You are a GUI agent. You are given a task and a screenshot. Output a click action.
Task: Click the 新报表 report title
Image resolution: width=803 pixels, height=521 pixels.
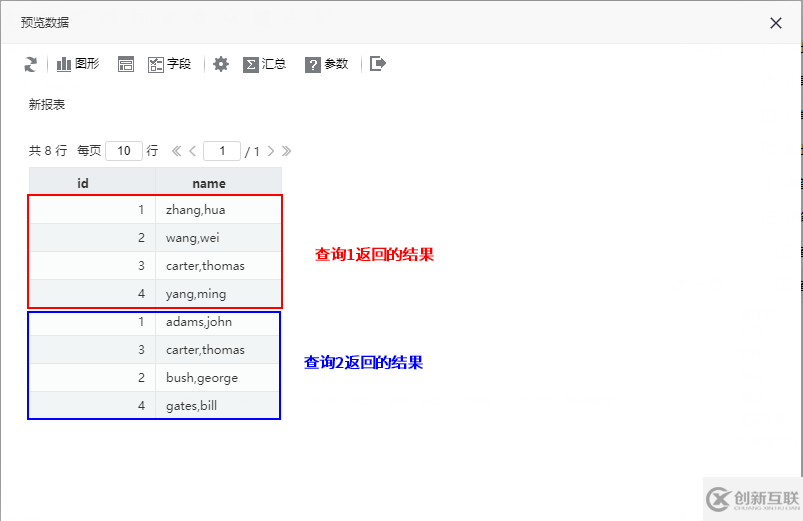[x=47, y=105]
